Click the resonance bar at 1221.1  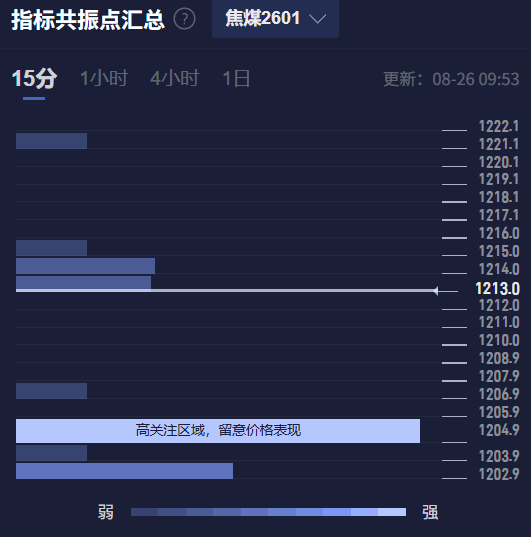[x=51, y=141]
